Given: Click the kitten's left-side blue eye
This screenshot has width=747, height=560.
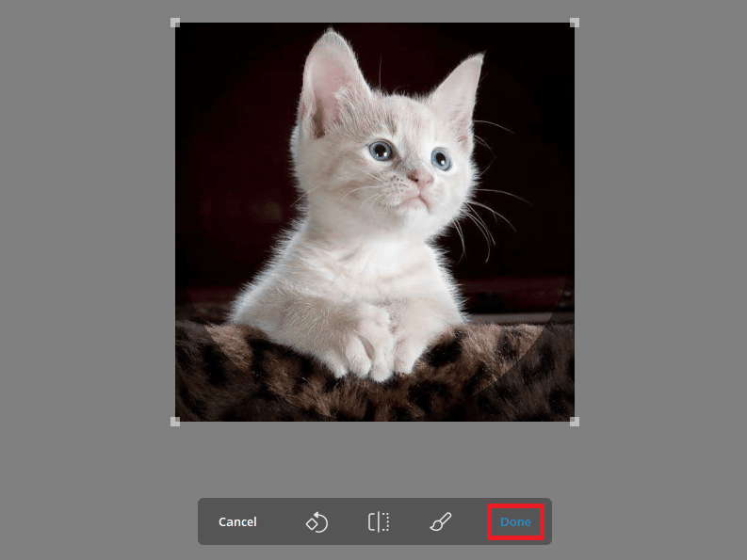Looking at the screenshot, I should [x=381, y=150].
